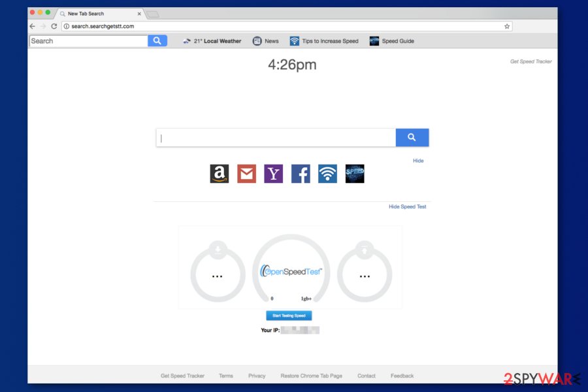Open the Amazon shortcut icon
The height and width of the screenshot is (392, 588).
[x=220, y=174]
